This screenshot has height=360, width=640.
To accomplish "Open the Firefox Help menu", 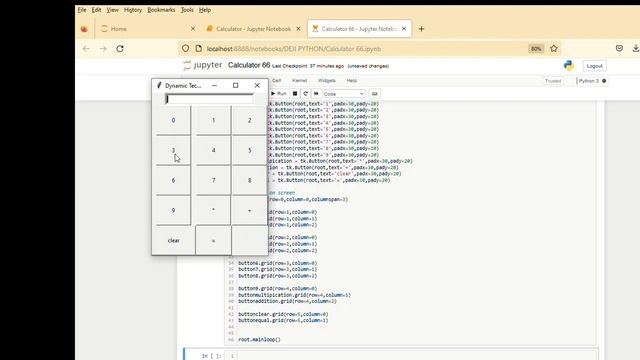I will coord(205,10).
